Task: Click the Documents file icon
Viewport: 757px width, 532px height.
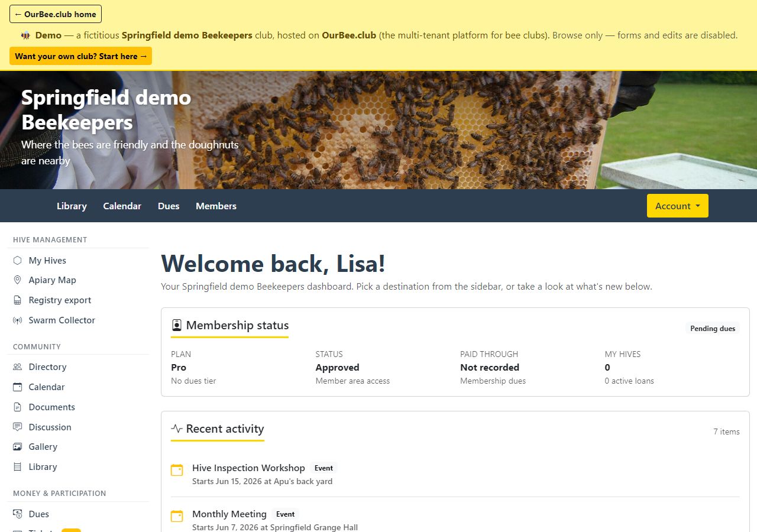Action: [17, 407]
